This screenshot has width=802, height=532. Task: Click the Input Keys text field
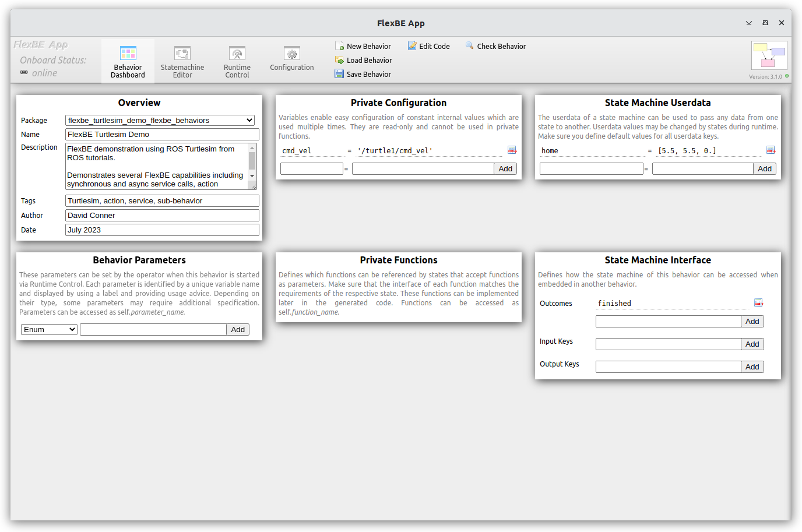click(669, 344)
